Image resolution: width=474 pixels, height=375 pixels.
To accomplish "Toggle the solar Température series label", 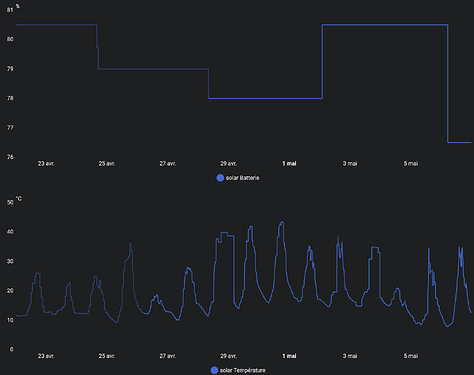I will click(243, 370).
